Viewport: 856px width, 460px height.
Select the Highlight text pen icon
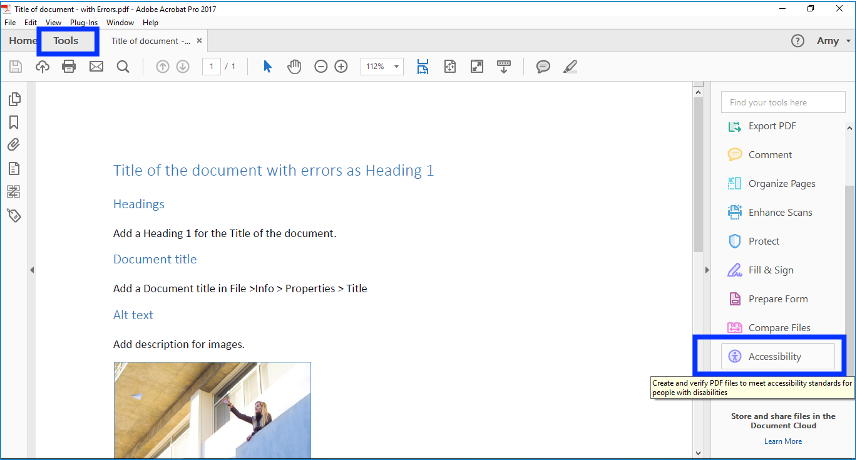point(570,67)
